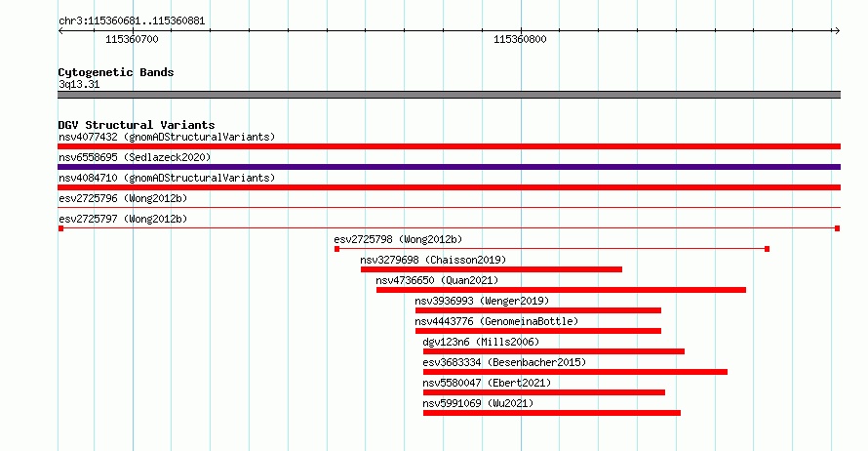Click the nsv3936993 Wenger2019 label
The width and height of the screenshot is (868, 451).
pyautogui.click(x=482, y=301)
